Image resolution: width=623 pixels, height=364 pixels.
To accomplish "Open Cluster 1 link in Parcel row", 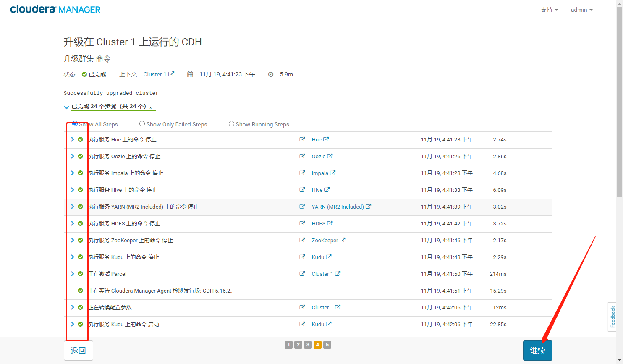I will click(x=326, y=274).
